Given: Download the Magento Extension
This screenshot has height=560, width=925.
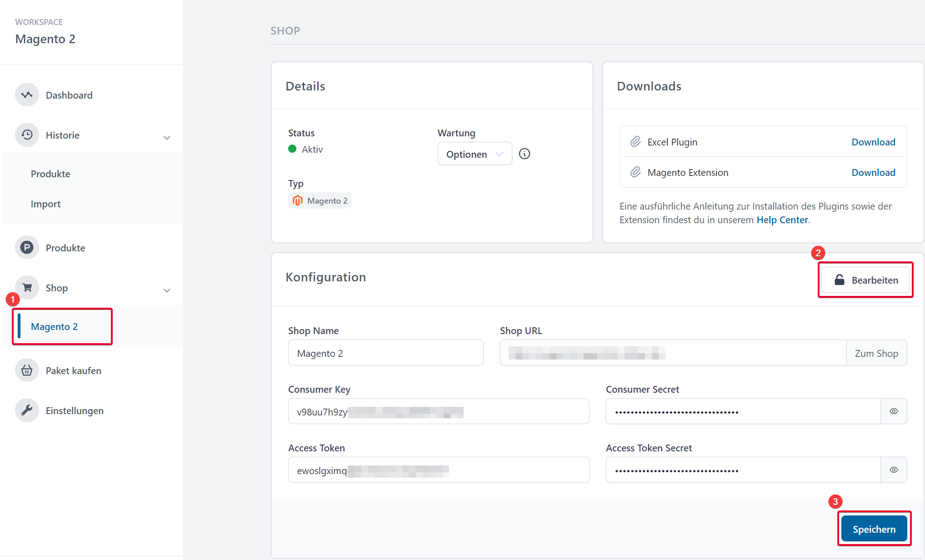Looking at the screenshot, I should 873,172.
